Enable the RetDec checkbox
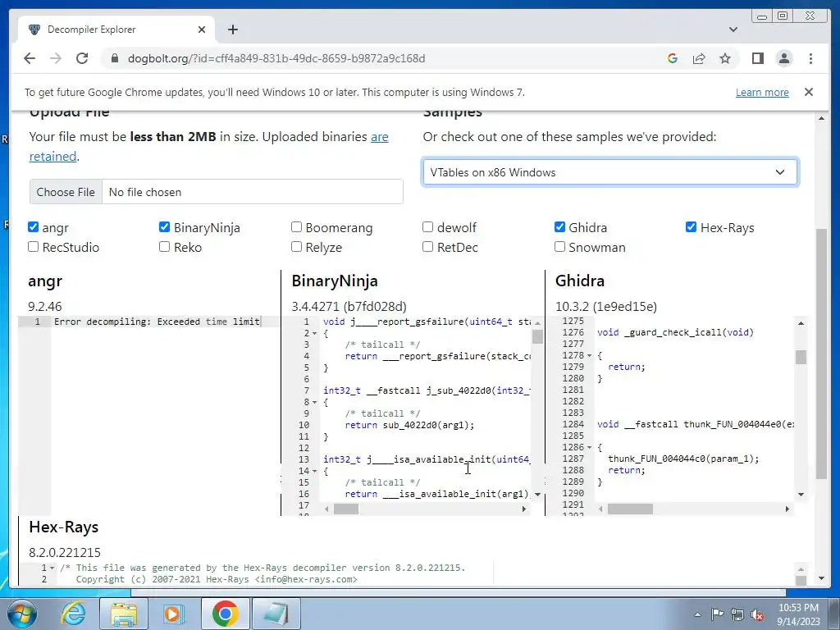The height and width of the screenshot is (630, 840). coord(427,247)
